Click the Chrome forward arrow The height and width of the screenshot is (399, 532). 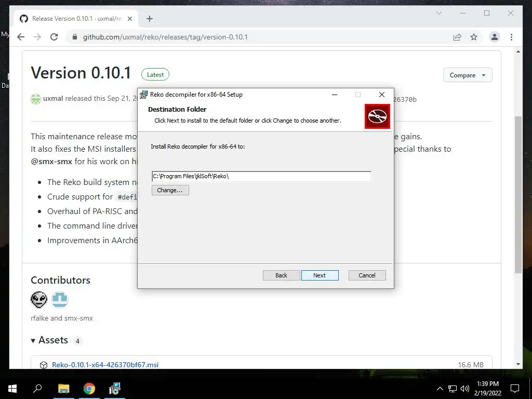coord(37,37)
